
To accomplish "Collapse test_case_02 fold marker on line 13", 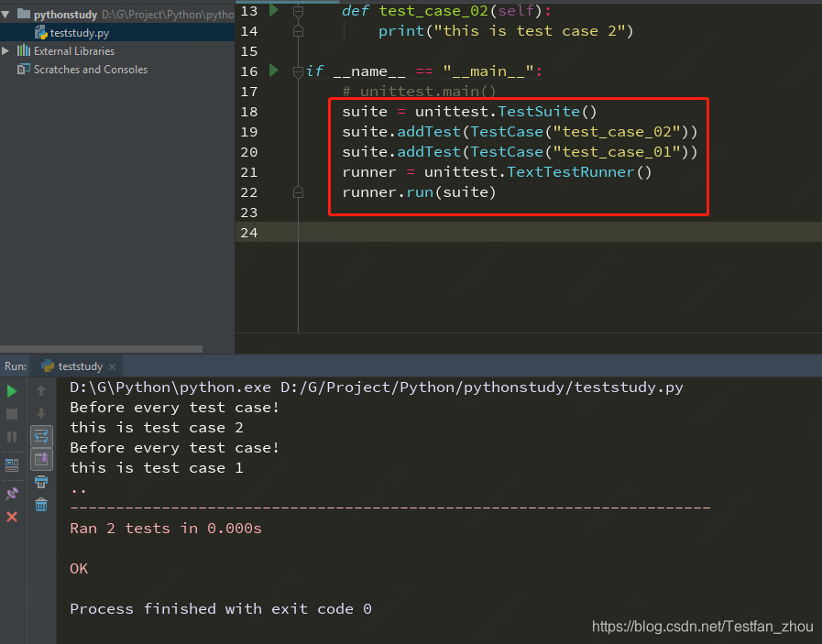I will coord(299,10).
